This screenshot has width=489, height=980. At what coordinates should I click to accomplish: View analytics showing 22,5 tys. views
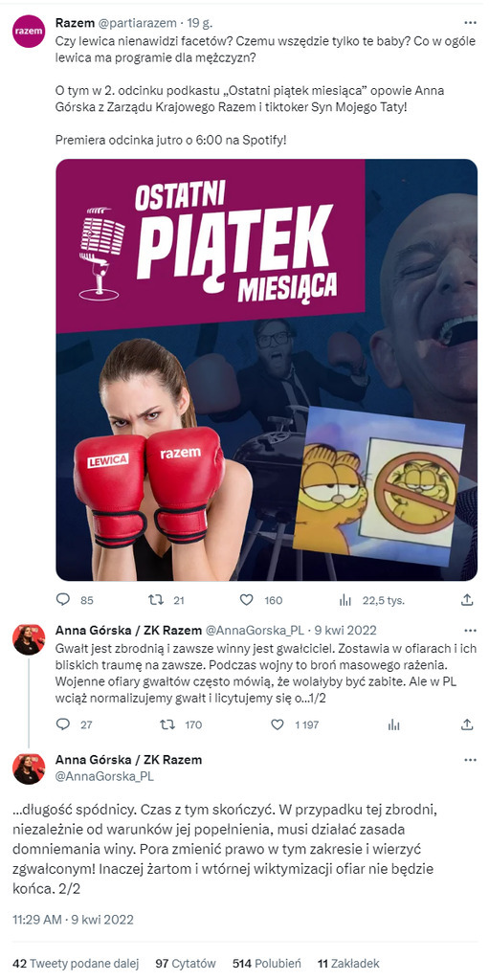click(x=345, y=600)
